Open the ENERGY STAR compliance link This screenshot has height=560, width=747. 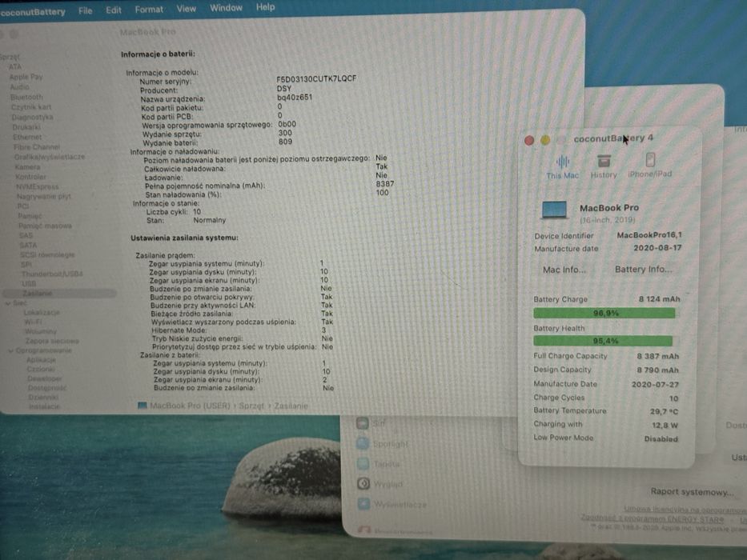tap(653, 518)
